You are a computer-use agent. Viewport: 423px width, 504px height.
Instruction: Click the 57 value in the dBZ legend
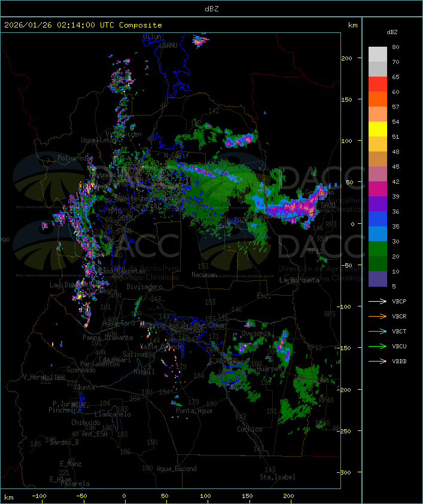click(x=395, y=107)
